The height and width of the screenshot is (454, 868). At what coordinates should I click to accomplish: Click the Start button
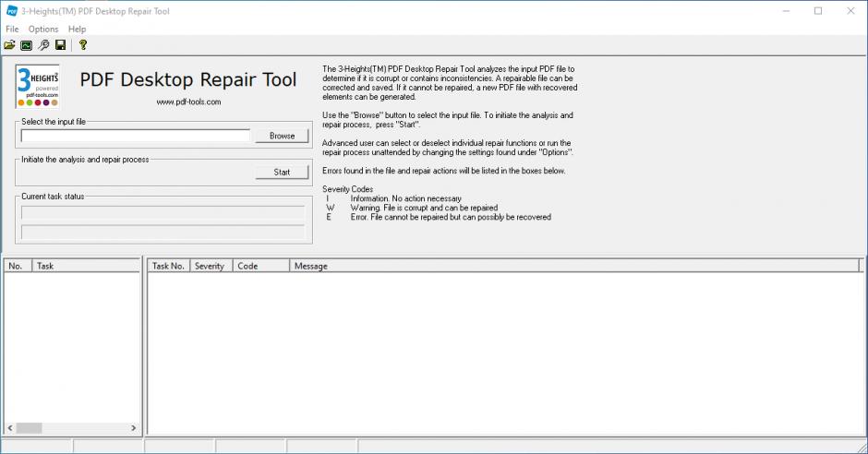(282, 172)
